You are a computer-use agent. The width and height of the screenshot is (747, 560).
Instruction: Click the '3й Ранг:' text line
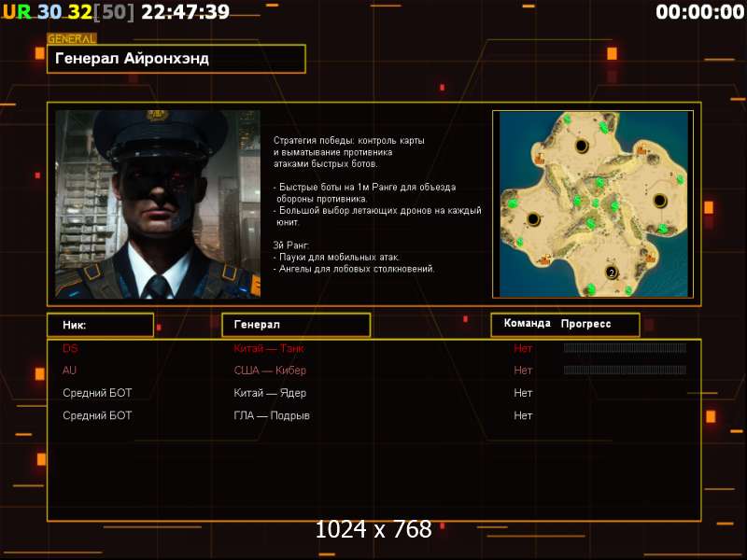tap(291, 245)
